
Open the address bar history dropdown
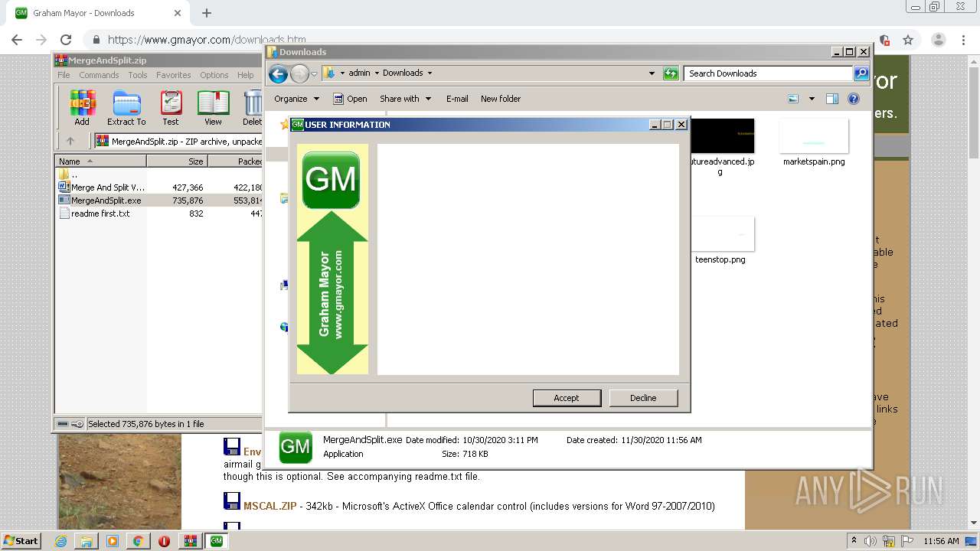652,73
